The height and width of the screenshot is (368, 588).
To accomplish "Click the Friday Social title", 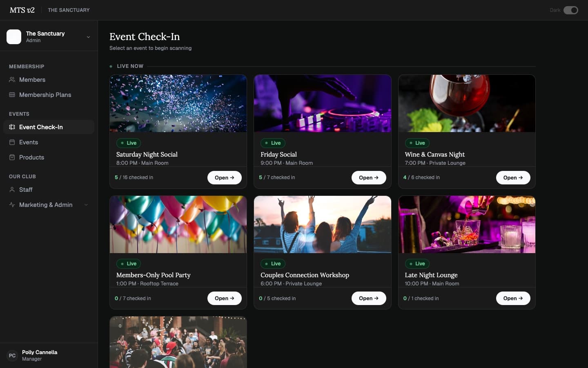I will (278, 155).
